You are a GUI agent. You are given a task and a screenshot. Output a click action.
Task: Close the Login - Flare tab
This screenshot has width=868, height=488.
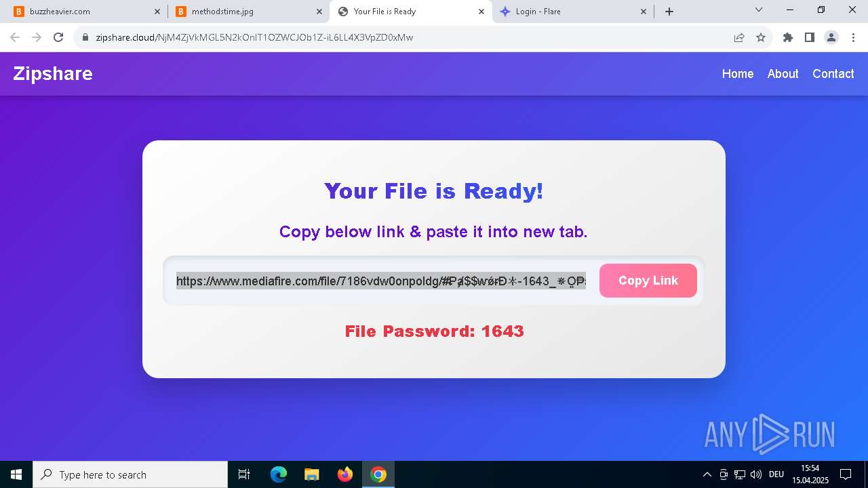644,12
